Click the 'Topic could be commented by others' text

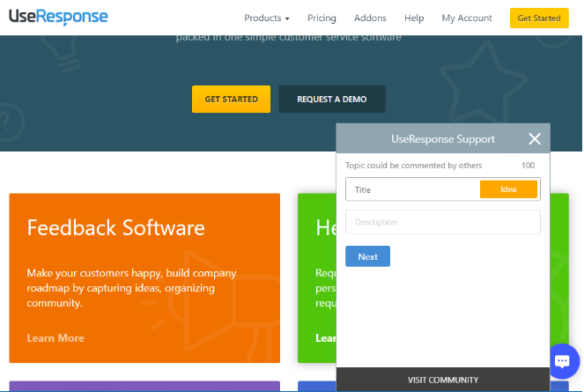pos(413,166)
